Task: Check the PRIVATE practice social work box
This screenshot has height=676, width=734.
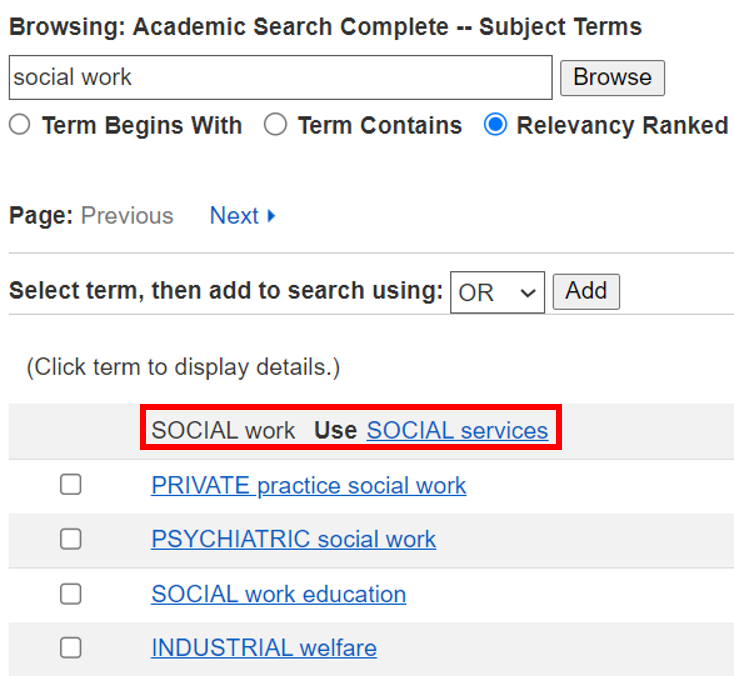Action: click(x=71, y=485)
